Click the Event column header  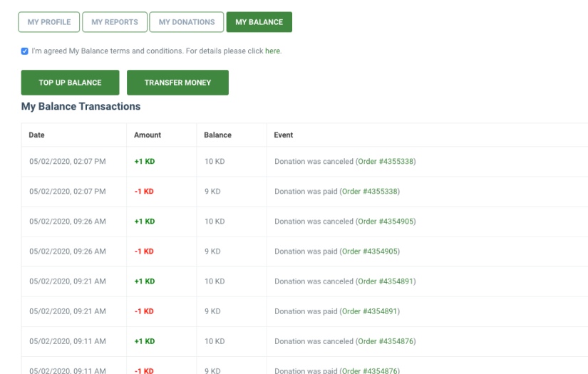[x=284, y=135]
